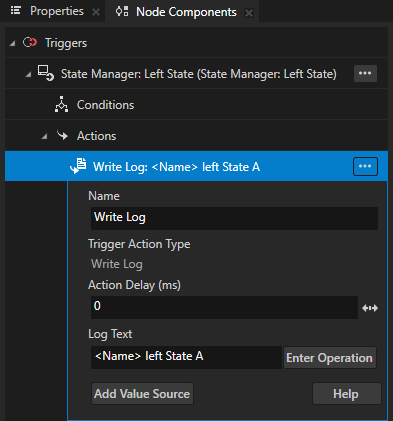Click the Name label
Image resolution: width=393 pixels, height=421 pixels.
tap(104, 196)
